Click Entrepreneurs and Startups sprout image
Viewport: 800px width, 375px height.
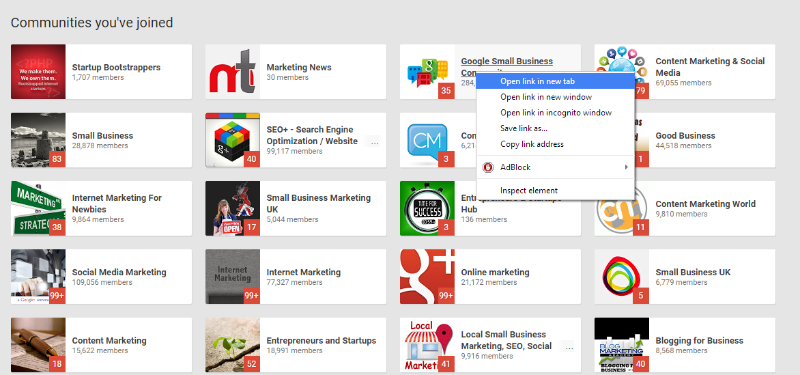click(x=232, y=345)
